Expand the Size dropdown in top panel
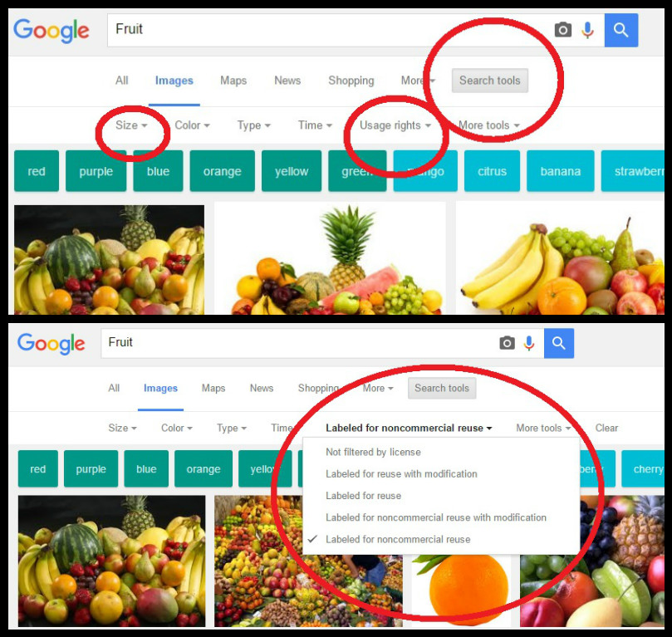Viewport: 672px width, 637px height. (131, 125)
